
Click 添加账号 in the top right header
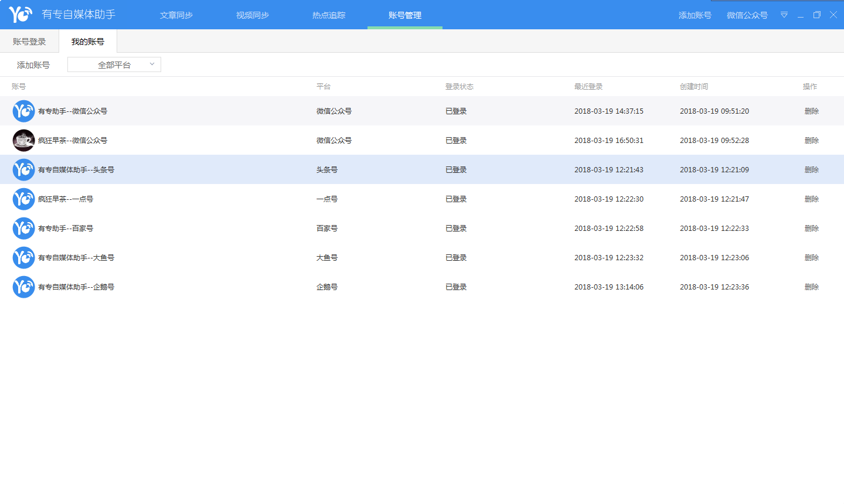[695, 15]
